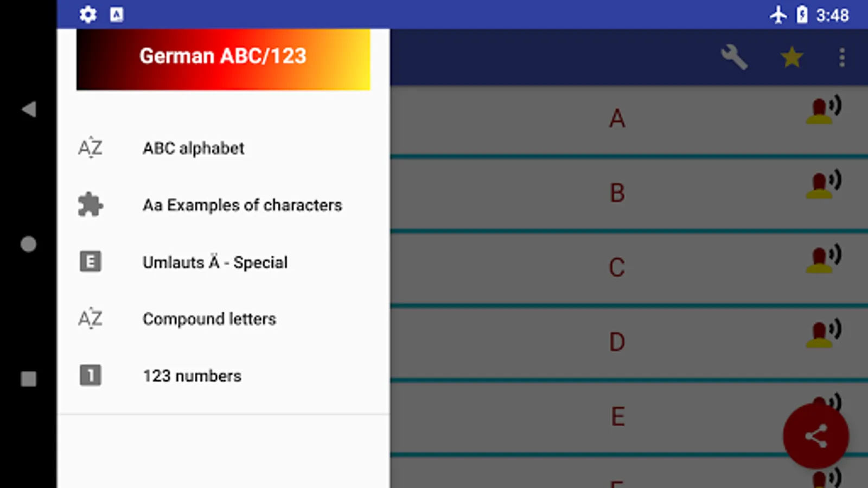Play pronunciation sound for letter B

click(823, 184)
